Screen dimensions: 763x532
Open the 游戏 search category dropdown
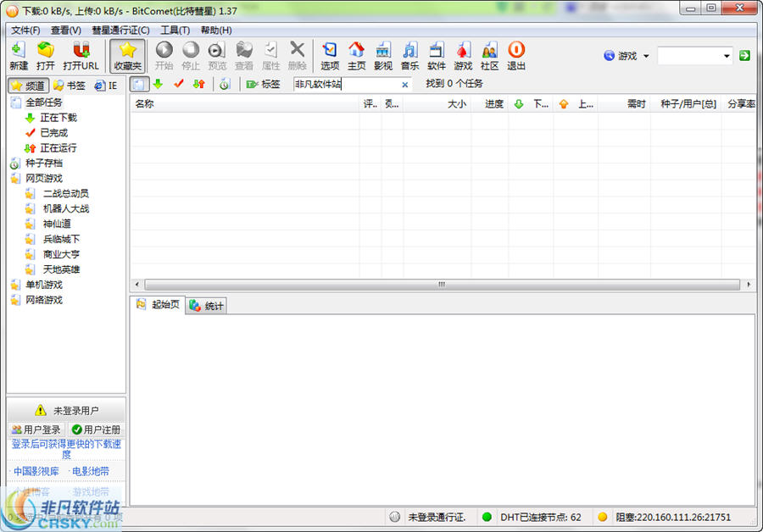[627, 56]
